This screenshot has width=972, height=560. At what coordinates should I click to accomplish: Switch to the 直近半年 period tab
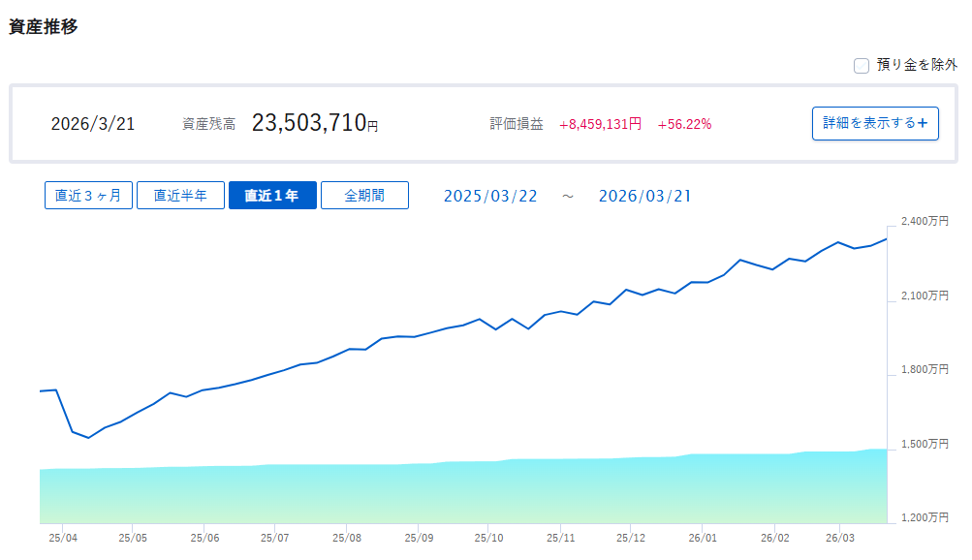179,196
